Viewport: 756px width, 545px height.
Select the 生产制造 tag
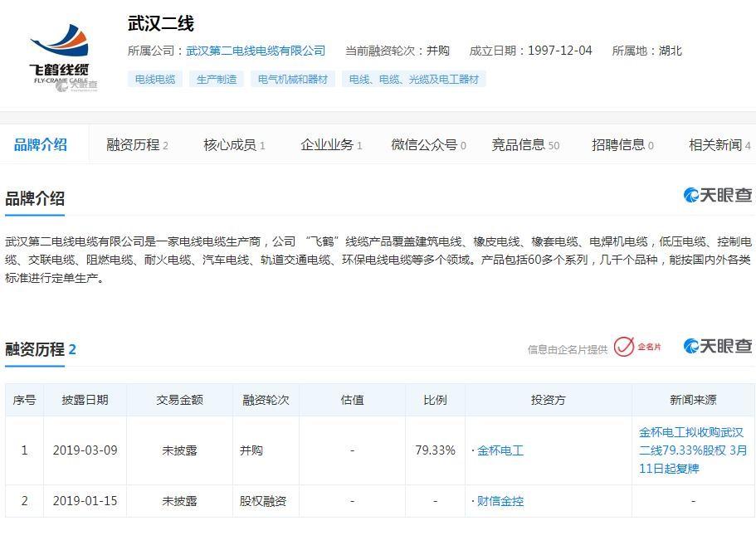[217, 80]
